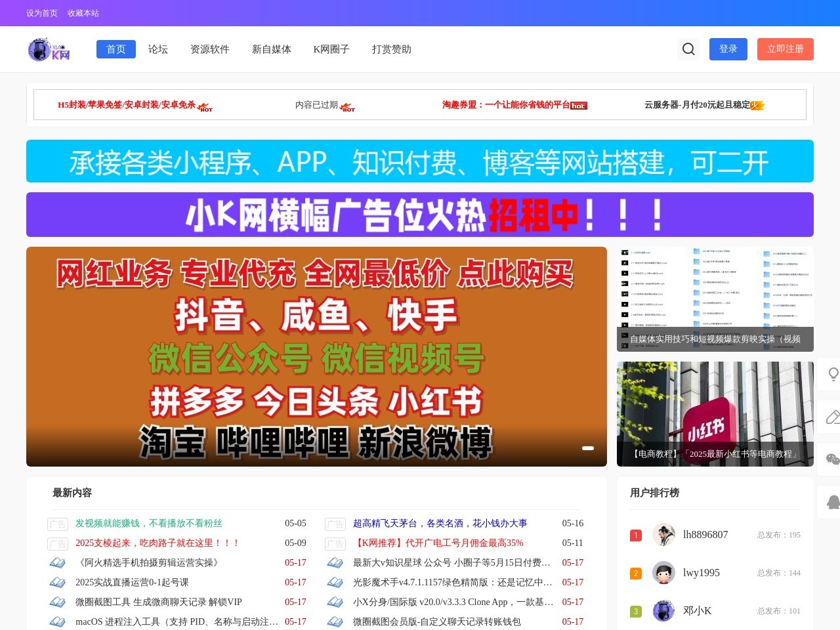Open 【电商教程】小红书 thumbnail card
Screen dimensions: 840x630
click(x=715, y=414)
